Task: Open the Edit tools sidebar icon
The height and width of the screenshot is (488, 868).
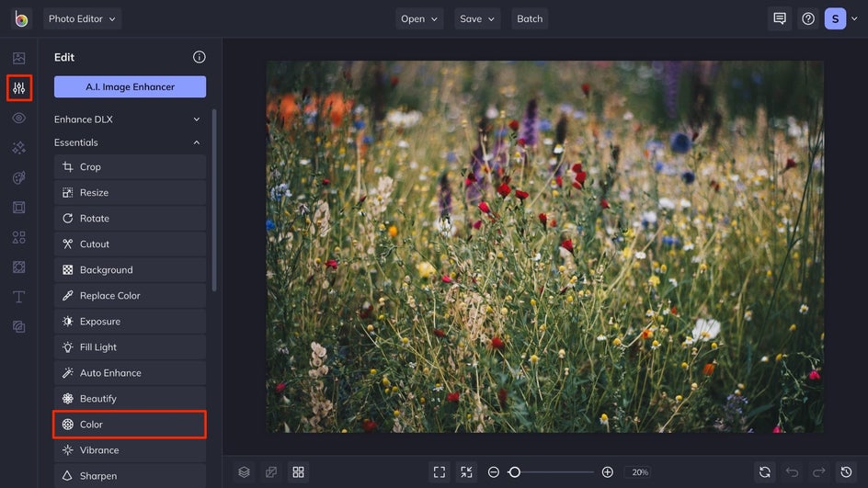Action: 18,88
